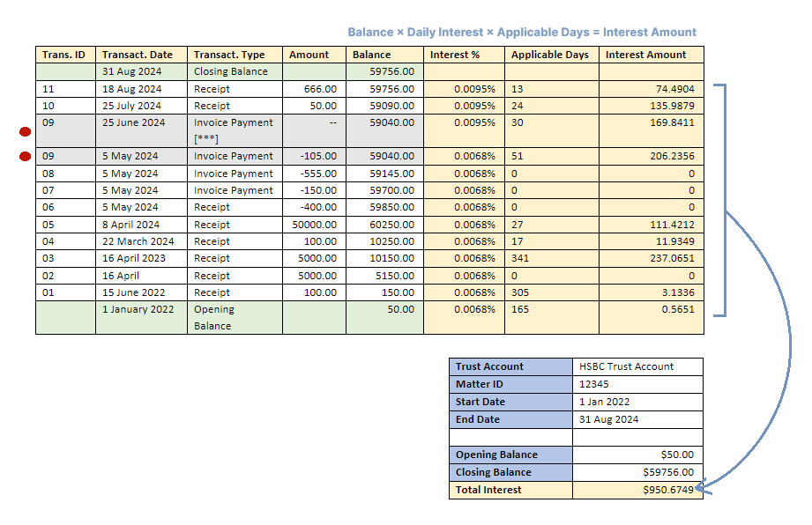Screen dimensions: 812x525
Task: Click applicable days value 305
Action: (x=552, y=292)
